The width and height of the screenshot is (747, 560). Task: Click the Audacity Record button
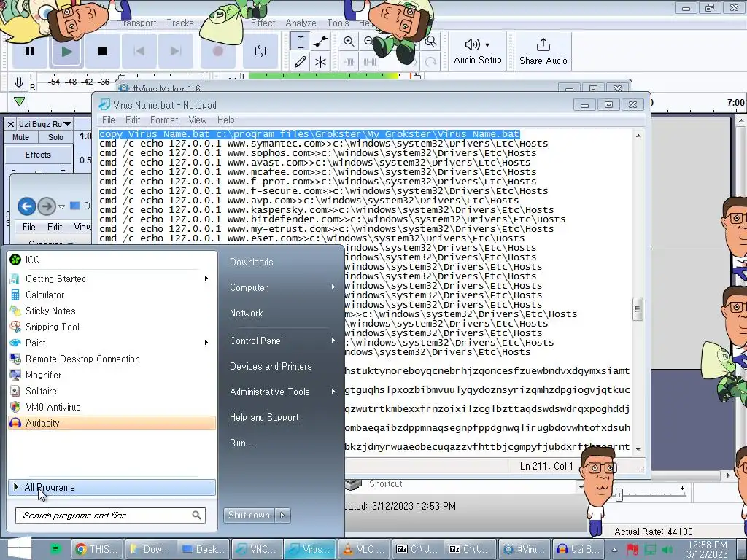217,51
